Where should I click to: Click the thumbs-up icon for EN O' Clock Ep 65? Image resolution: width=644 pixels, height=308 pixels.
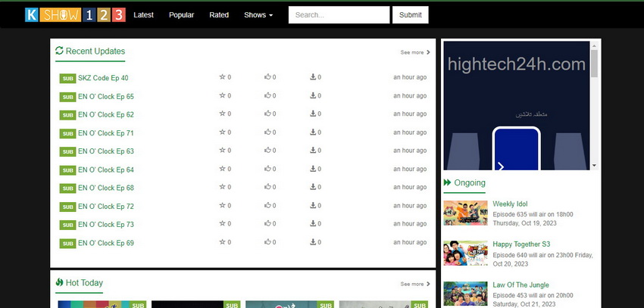tap(267, 95)
